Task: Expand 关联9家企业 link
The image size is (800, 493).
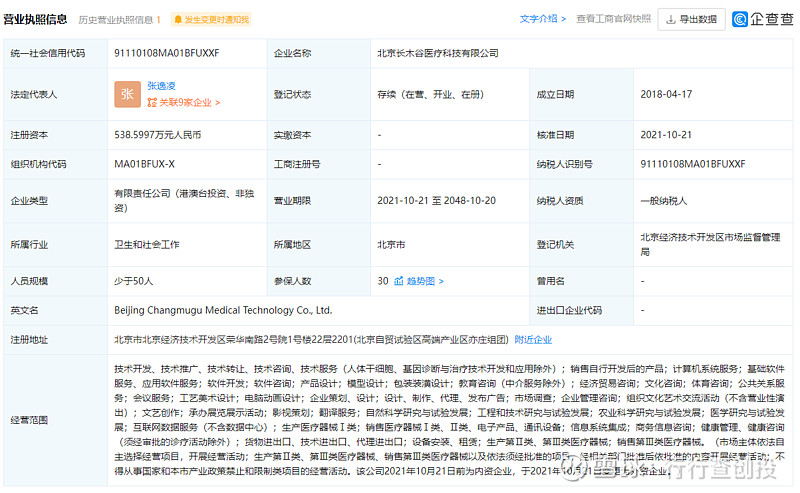Action: [184, 103]
